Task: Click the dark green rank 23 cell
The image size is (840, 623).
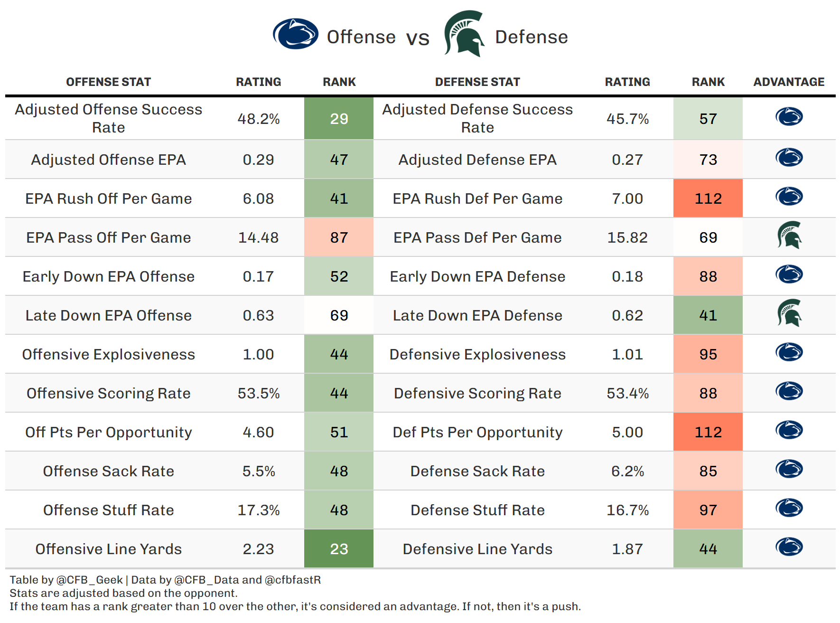Action: 339,549
